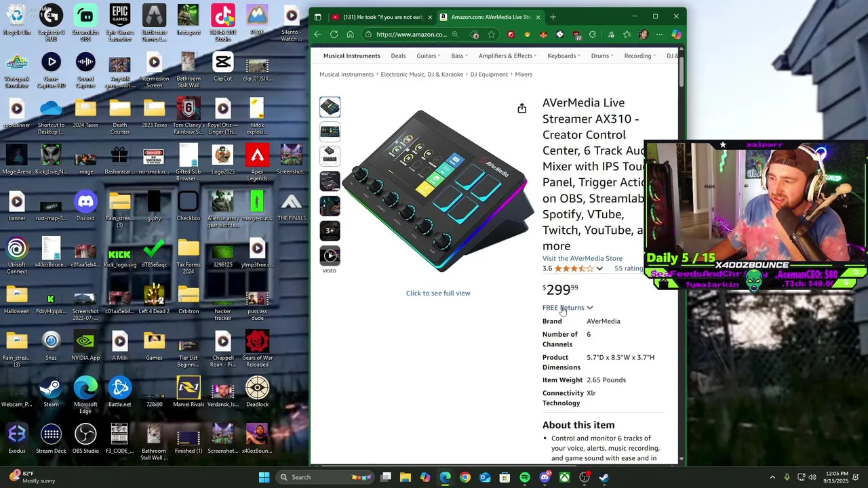The height and width of the screenshot is (488, 868).
Task: Open the weather widget showing 82°F
Action: coord(31,477)
